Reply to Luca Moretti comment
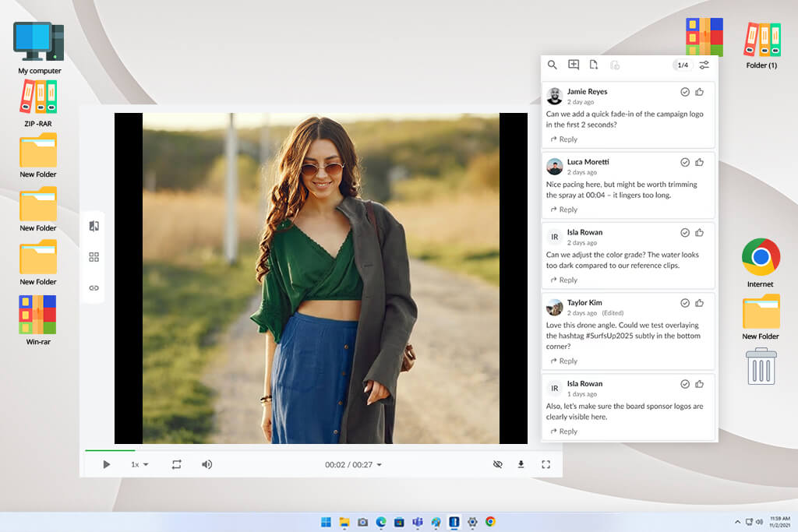 click(564, 210)
